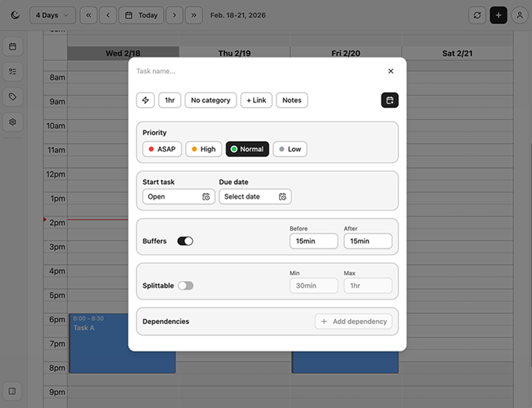The height and width of the screenshot is (408, 532).
Task: Open the task list icon in sidebar
Action: 12,72
